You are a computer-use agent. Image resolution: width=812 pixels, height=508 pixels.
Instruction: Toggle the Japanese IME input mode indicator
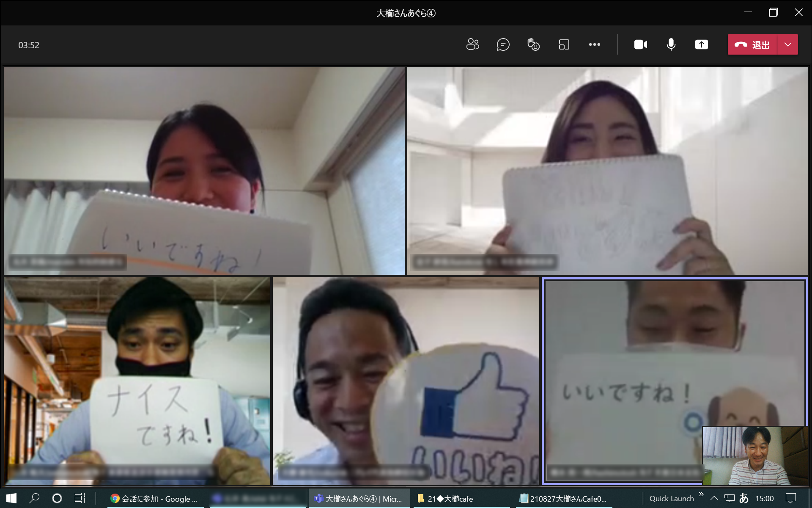[744, 498]
